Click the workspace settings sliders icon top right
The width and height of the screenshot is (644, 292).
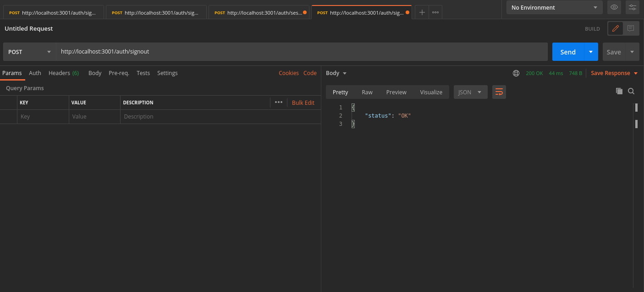[632, 7]
